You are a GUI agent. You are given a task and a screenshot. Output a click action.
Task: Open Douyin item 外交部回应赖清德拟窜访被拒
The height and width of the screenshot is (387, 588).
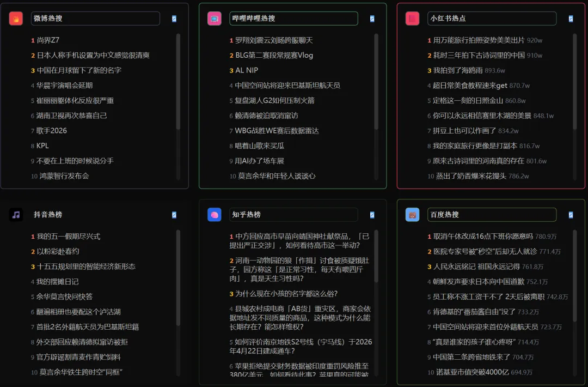[82, 342]
